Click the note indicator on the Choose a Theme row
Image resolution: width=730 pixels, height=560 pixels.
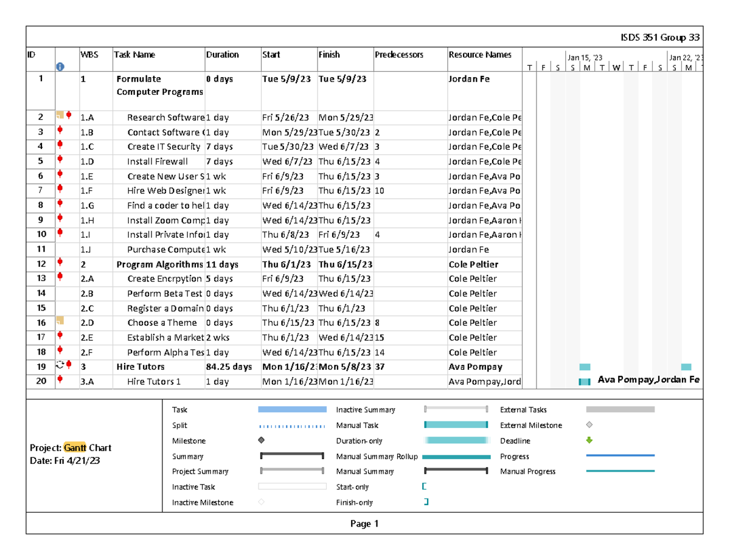(60, 319)
